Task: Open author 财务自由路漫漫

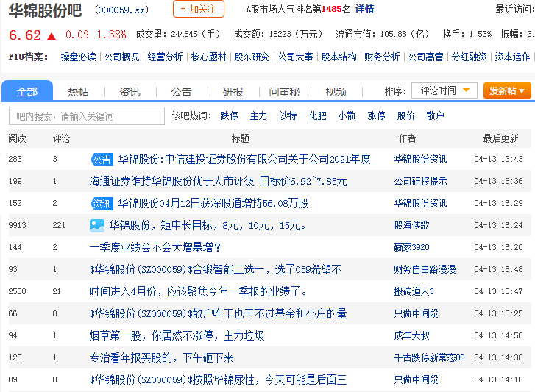Action: tap(425, 270)
